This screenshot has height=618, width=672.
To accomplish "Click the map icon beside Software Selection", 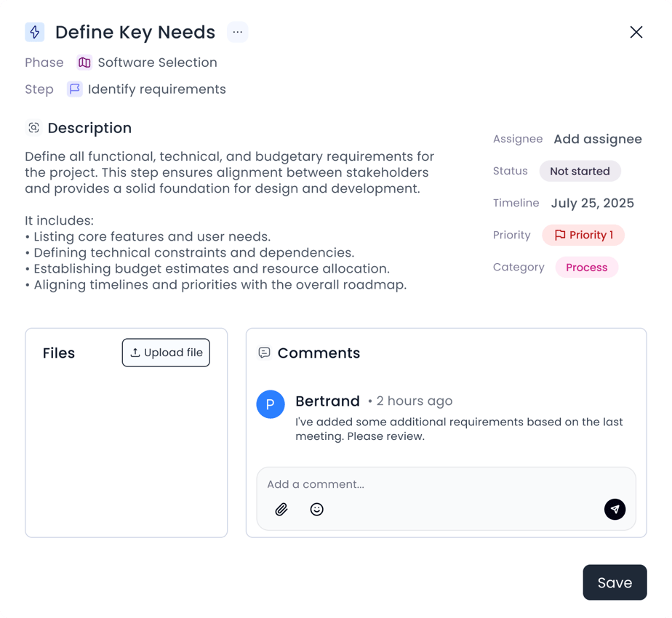I will [x=84, y=63].
